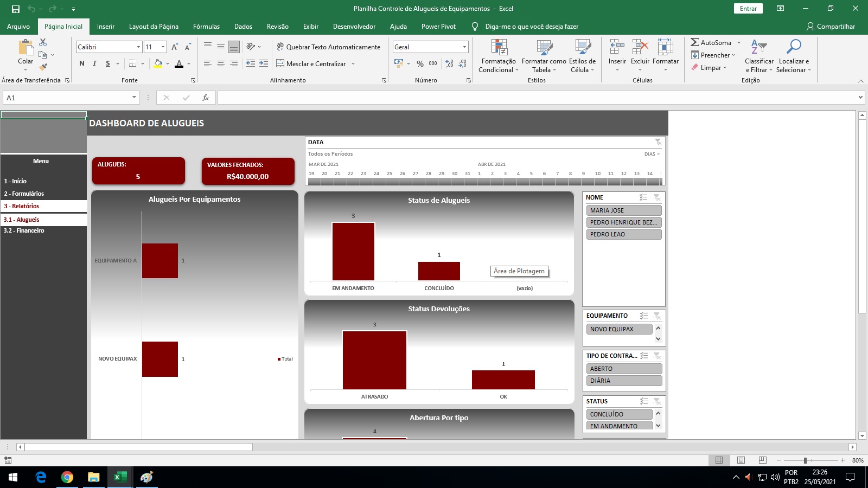Switch to the Inserir ribbon tab
The image size is (868, 488).
click(x=106, y=27)
